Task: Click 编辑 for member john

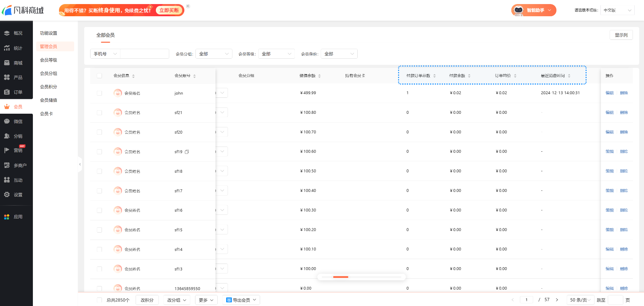Action: coord(610,93)
